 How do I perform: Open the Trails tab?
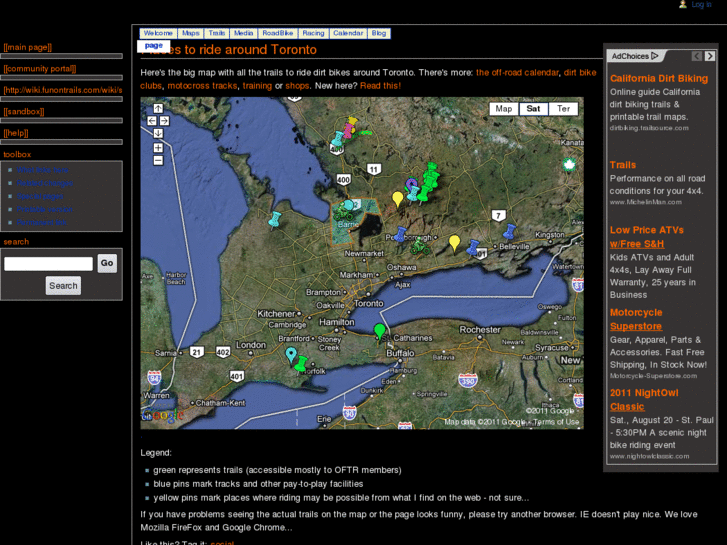(x=217, y=33)
